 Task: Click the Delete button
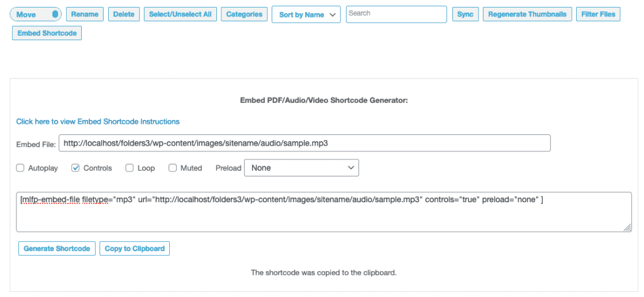tap(124, 14)
